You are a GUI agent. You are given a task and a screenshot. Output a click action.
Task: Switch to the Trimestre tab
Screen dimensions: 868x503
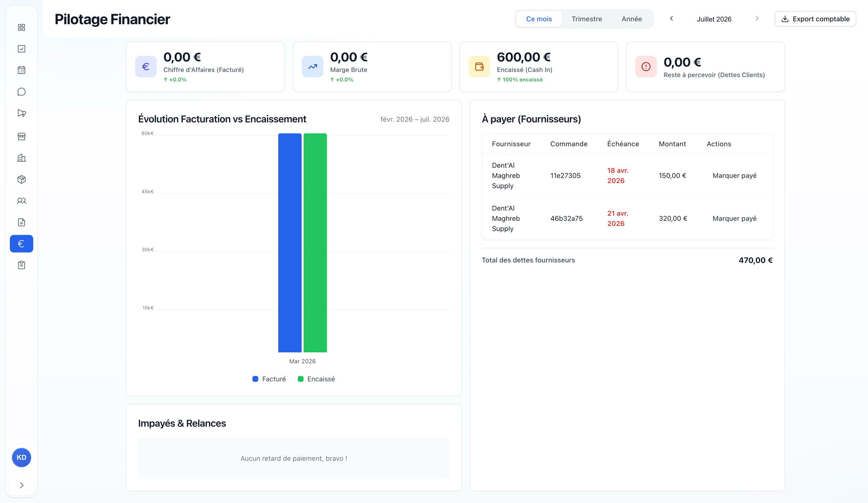[587, 19]
